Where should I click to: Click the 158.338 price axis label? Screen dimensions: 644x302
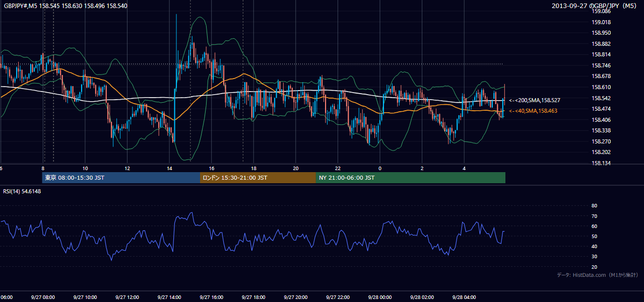pyautogui.click(x=601, y=130)
